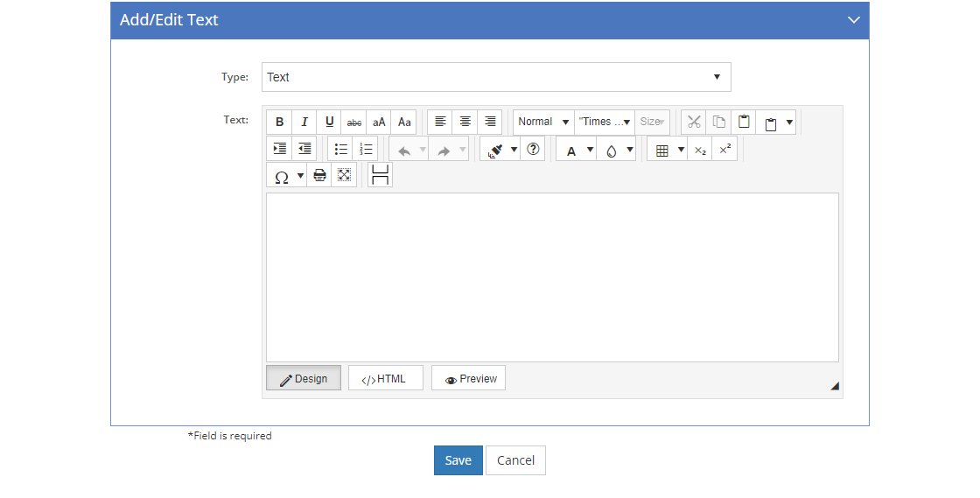The height and width of the screenshot is (498, 980).
Task: Apply align right to text
Action: 490,122
